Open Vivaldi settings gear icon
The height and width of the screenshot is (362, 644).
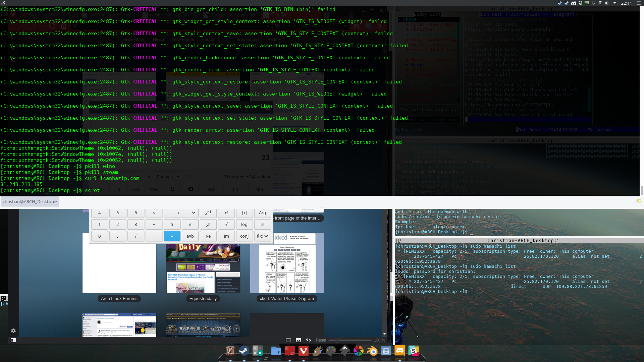13,331
